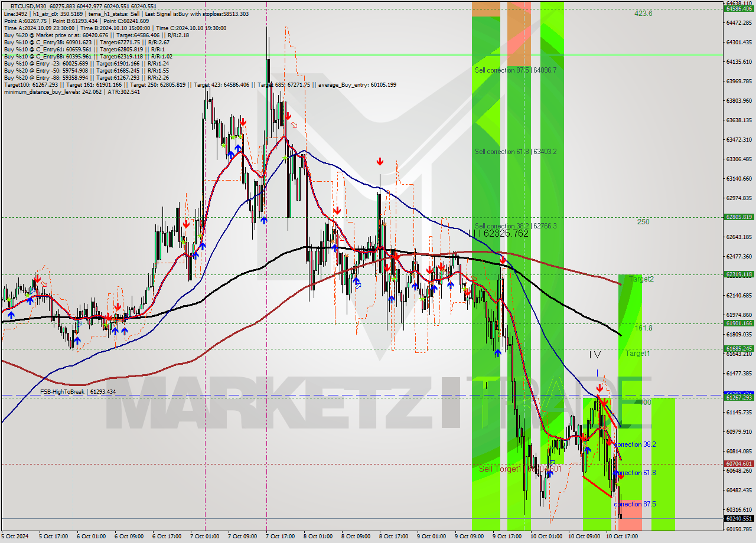The image size is (756, 543).
Task: Click the '423.6' Fibonacci level label
Action: pyautogui.click(x=643, y=13)
